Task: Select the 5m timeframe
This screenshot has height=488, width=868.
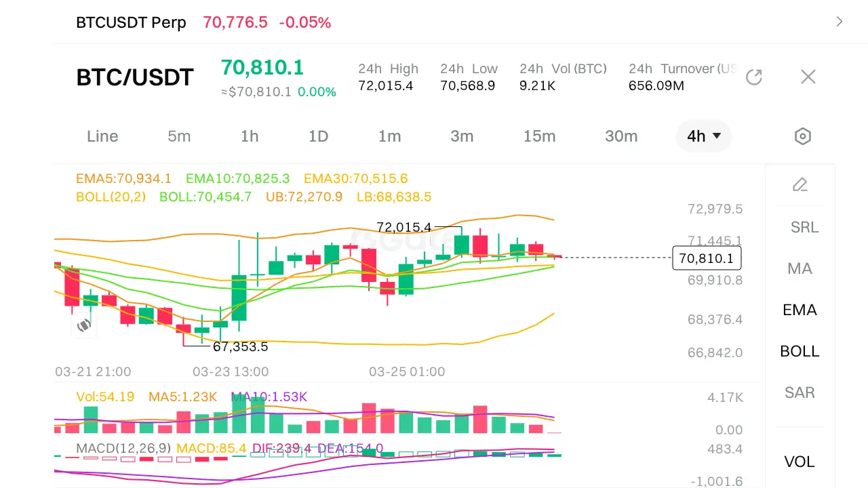Action: pos(179,136)
